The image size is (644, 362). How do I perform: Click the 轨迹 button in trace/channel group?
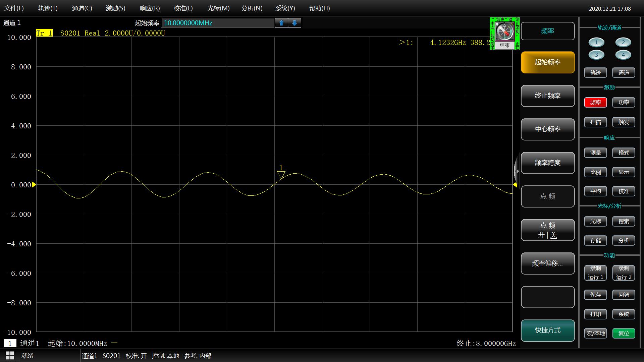595,73
